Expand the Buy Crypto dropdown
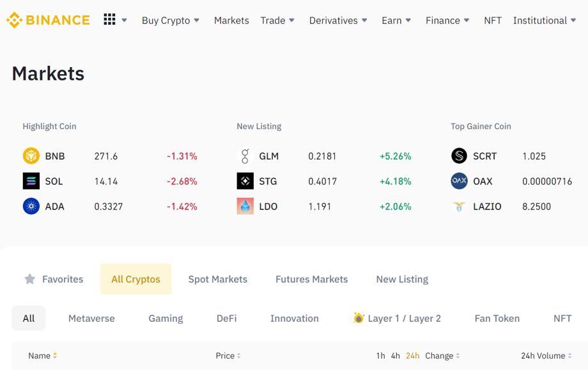The width and height of the screenshot is (588, 371). 171,20
